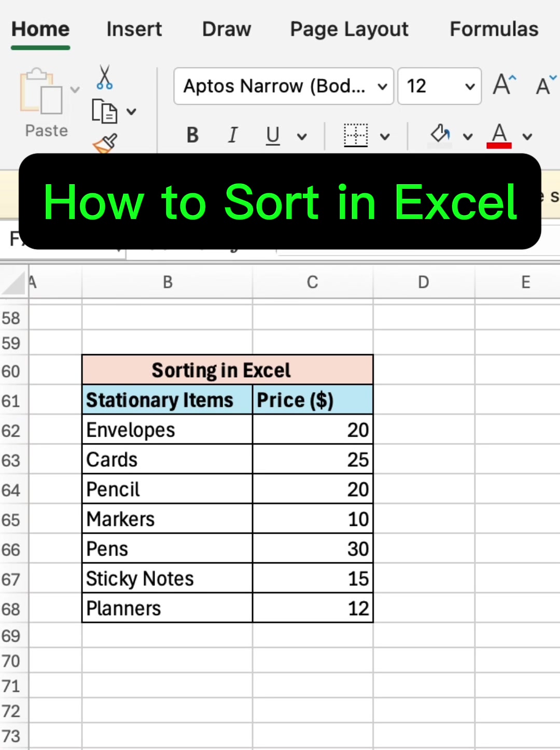Expand fill color options arrow

click(468, 137)
